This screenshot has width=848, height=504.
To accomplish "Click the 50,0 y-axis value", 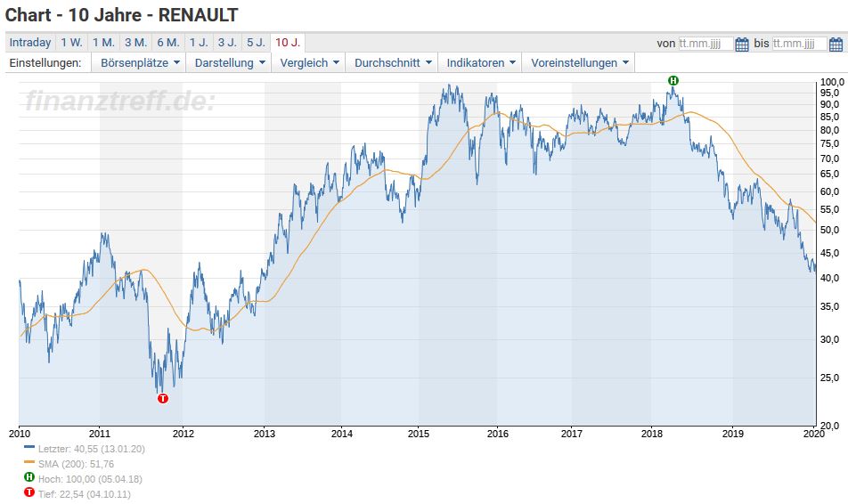I will coord(830,230).
